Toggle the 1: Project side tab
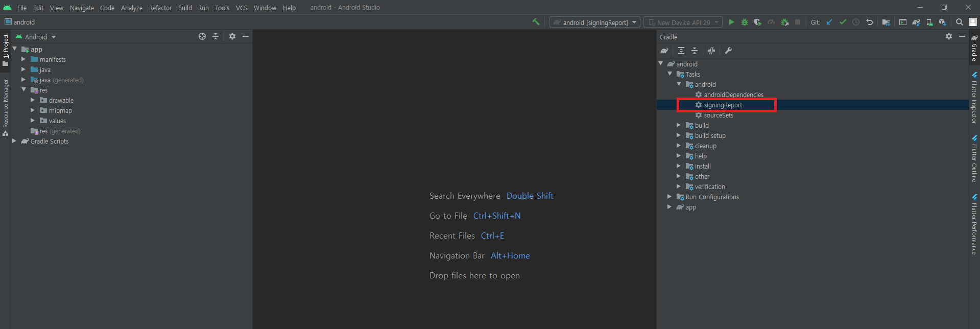 6,51
